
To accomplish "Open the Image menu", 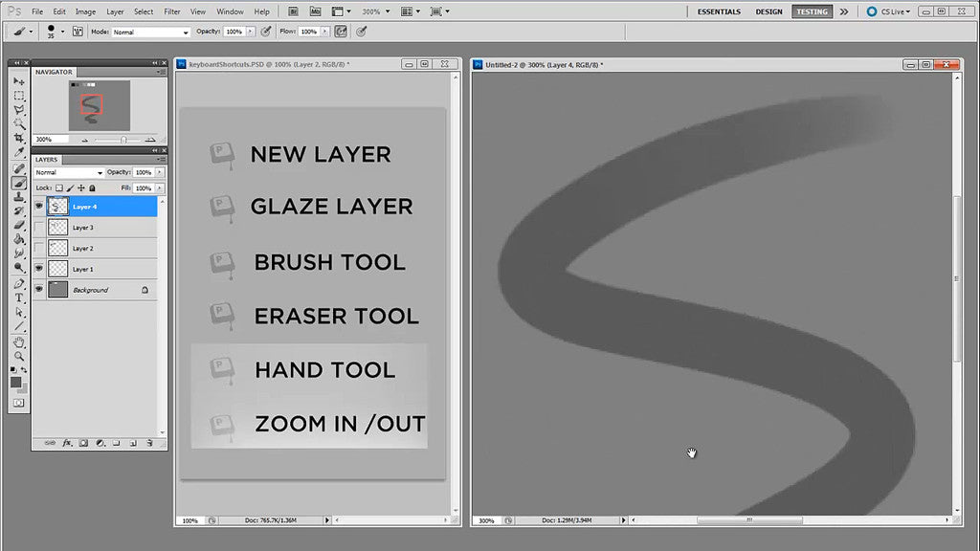I will 85,11.
